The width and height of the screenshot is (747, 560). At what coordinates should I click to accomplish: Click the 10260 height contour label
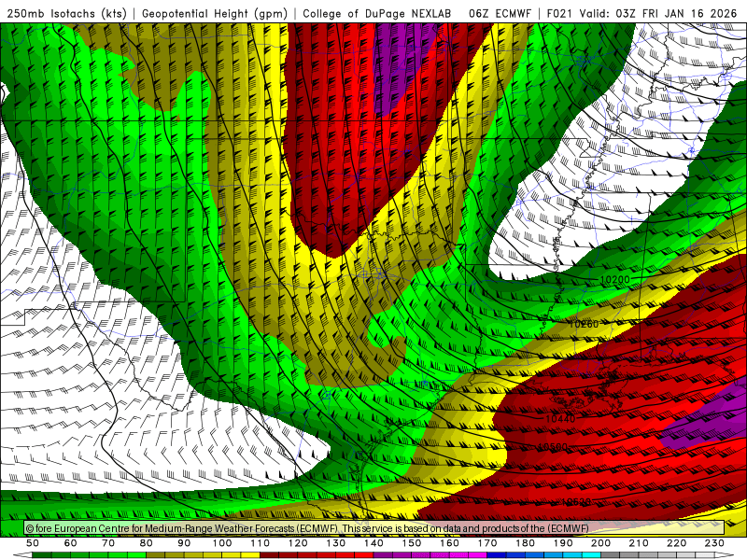584,324
